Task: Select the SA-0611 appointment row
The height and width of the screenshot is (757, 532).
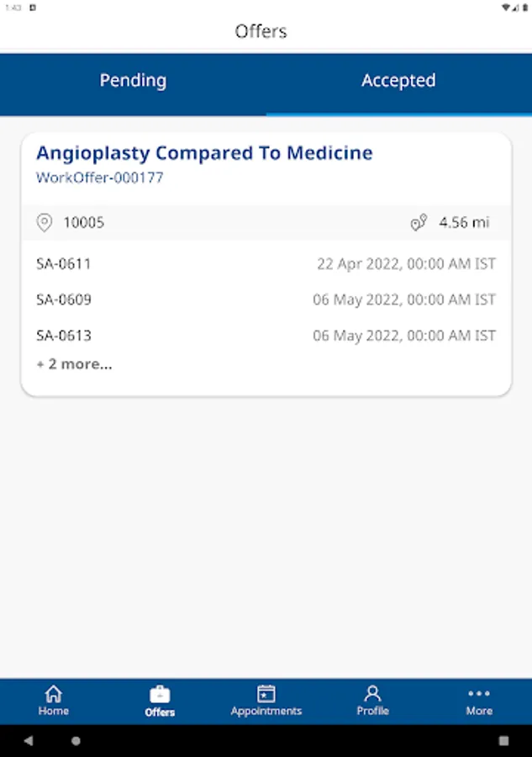Action: 266,263
